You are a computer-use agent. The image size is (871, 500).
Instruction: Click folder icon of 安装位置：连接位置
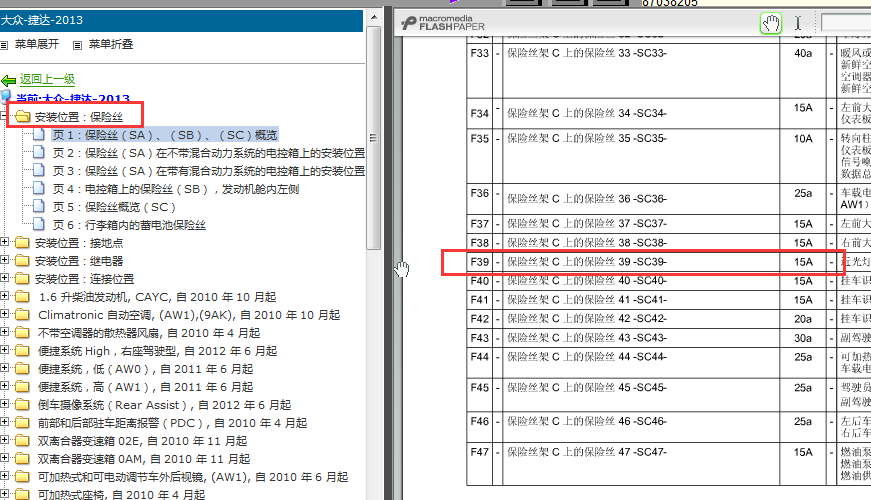(22, 278)
